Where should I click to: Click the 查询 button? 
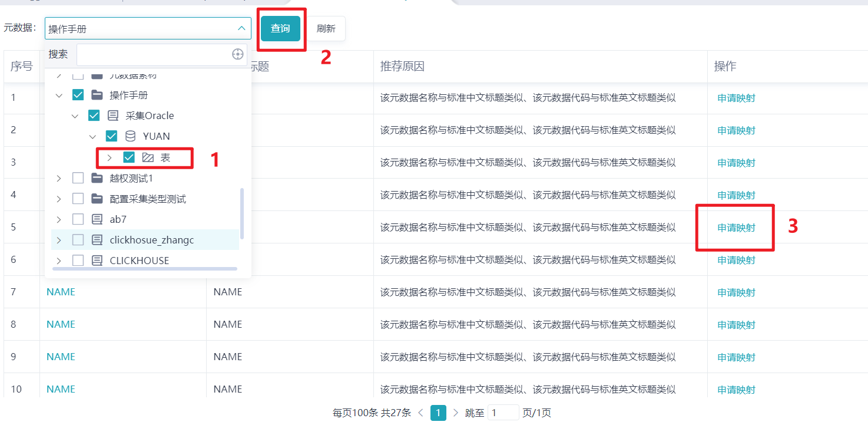point(280,28)
